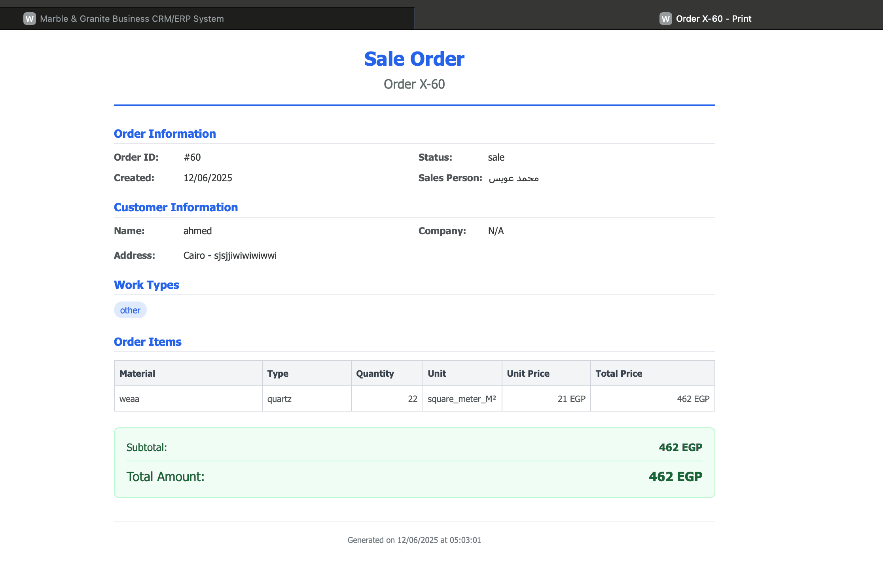Click the Subtotal 462 EGP amount
The height and width of the screenshot is (588, 883).
pyautogui.click(x=680, y=448)
